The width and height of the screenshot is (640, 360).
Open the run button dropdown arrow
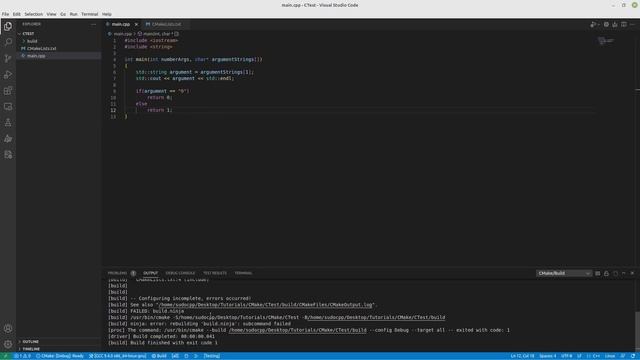tap(598, 24)
